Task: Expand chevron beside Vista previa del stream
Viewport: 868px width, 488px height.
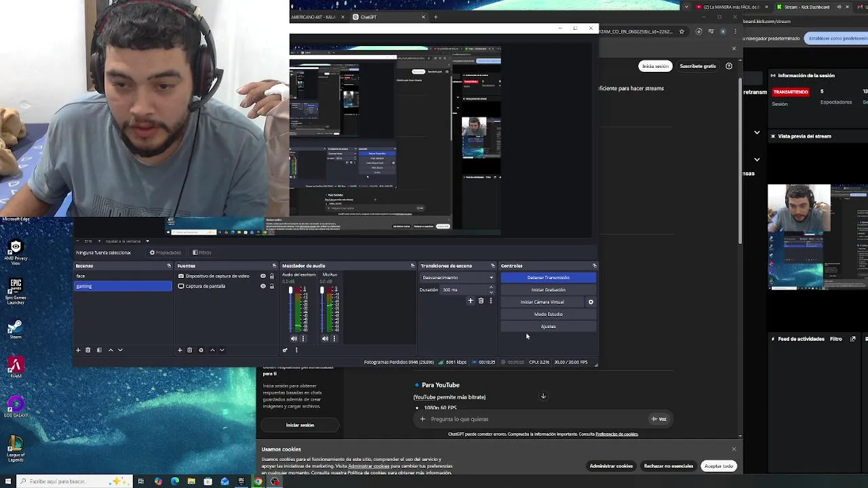Action: tap(757, 159)
